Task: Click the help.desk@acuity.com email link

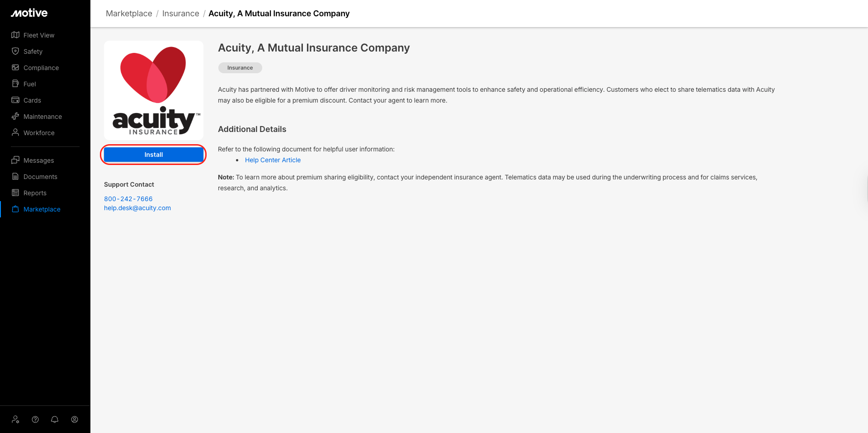Action: coord(137,208)
